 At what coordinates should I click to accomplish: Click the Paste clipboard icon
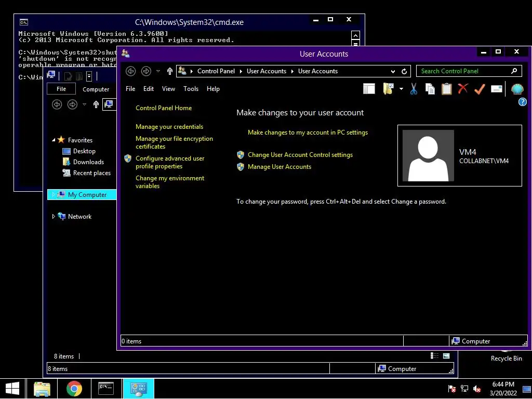(x=446, y=89)
